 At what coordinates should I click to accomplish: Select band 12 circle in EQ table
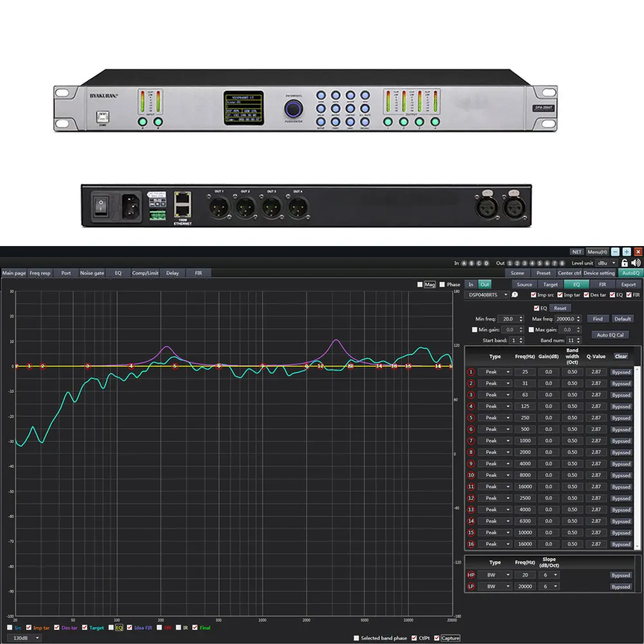coord(471,498)
